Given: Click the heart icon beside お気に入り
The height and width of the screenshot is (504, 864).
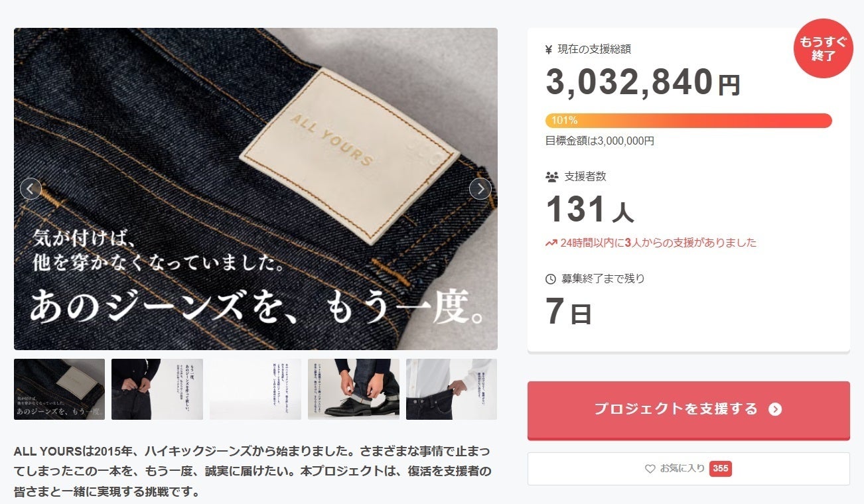Looking at the screenshot, I should (650, 469).
